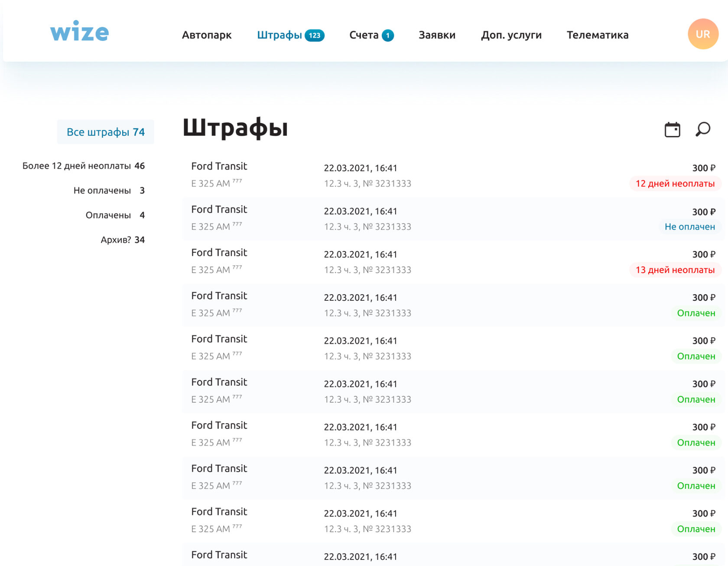Select the Все штрафы filter
728x566 pixels.
(105, 132)
